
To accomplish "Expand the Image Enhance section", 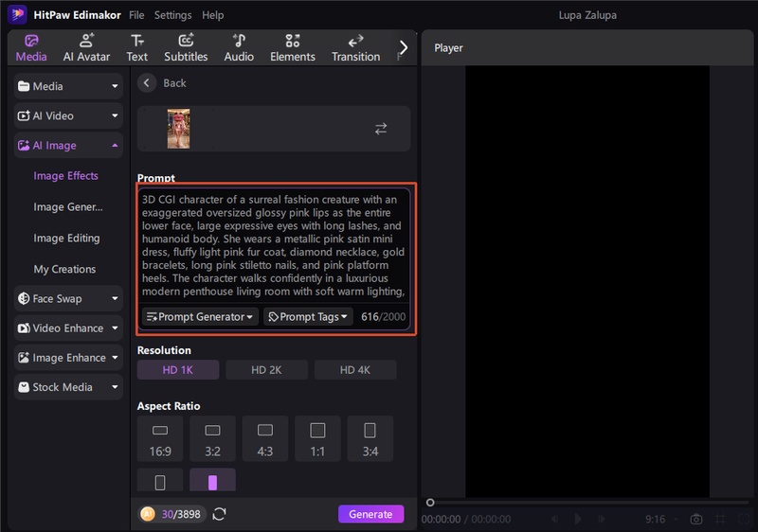I will (x=68, y=358).
